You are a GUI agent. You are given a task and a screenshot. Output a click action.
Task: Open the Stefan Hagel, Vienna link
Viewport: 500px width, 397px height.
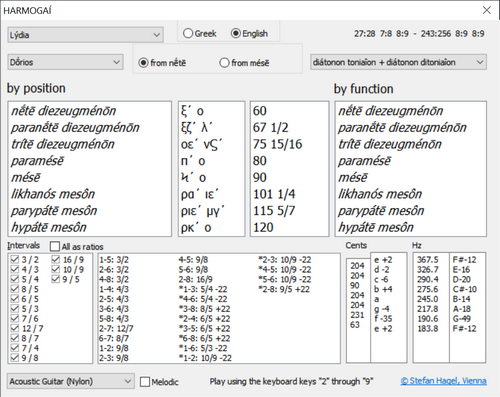tap(443, 381)
